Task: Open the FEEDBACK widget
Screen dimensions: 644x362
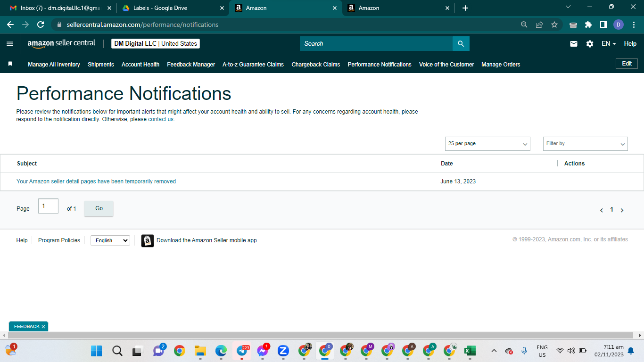Action: [26, 326]
